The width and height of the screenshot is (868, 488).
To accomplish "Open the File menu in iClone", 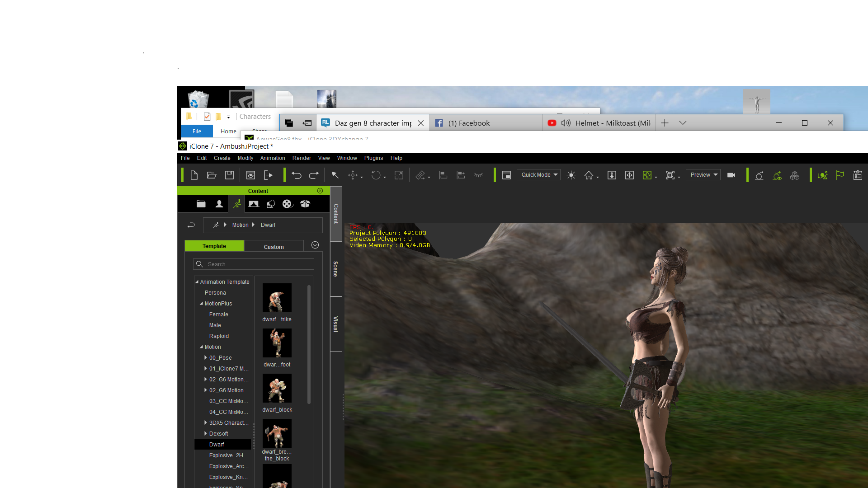I will coord(185,158).
